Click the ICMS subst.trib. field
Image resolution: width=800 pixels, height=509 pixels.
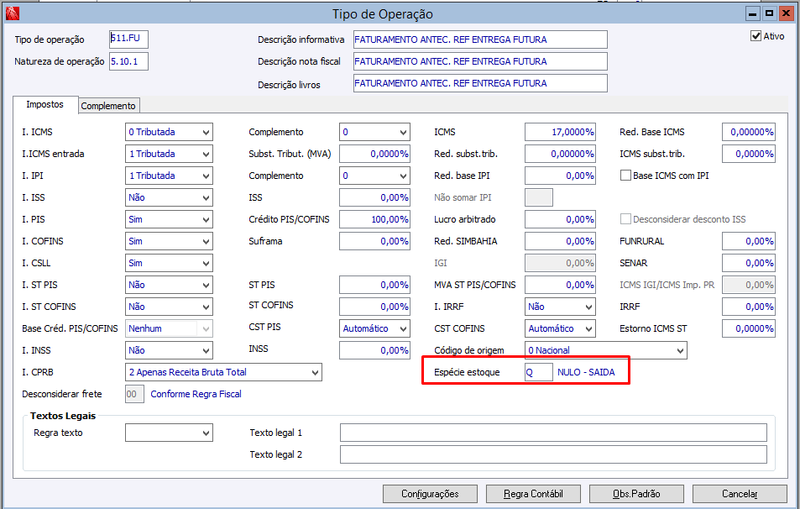coord(748,154)
